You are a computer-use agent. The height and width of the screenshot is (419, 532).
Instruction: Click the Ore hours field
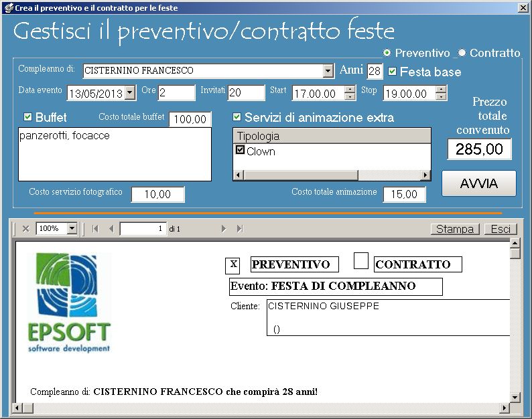tap(176, 92)
